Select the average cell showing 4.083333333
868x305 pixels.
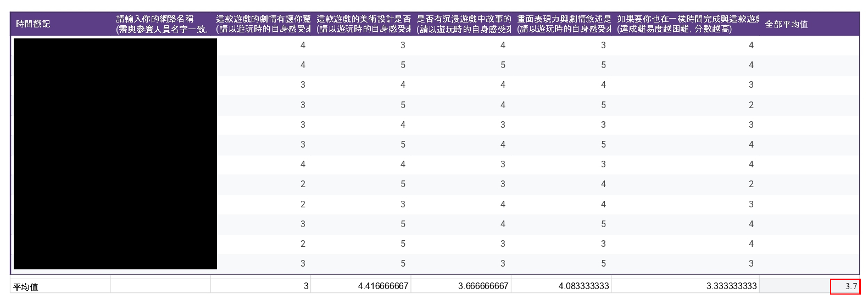[561, 286]
